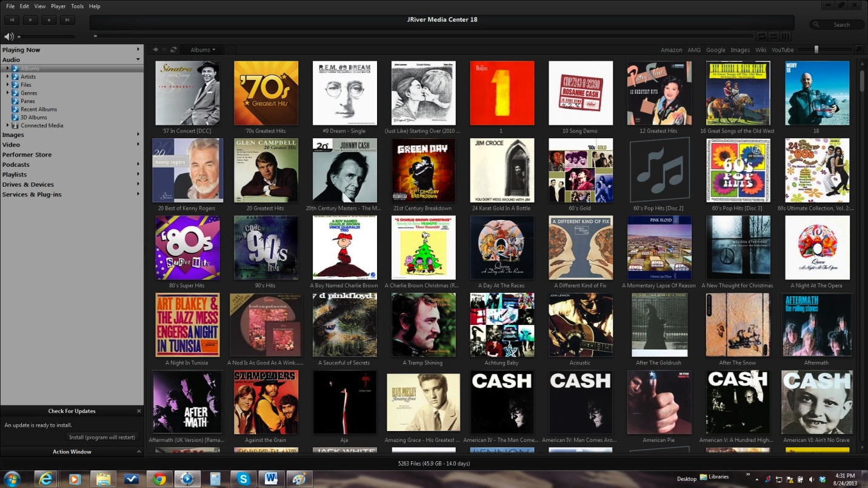
Task: Select A Night At The Opera album cover
Action: click(817, 247)
